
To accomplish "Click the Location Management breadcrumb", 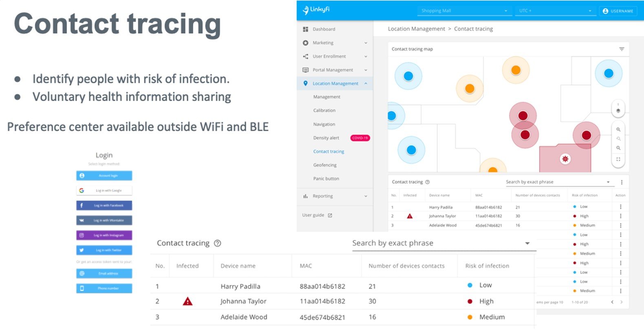I will 416,29.
